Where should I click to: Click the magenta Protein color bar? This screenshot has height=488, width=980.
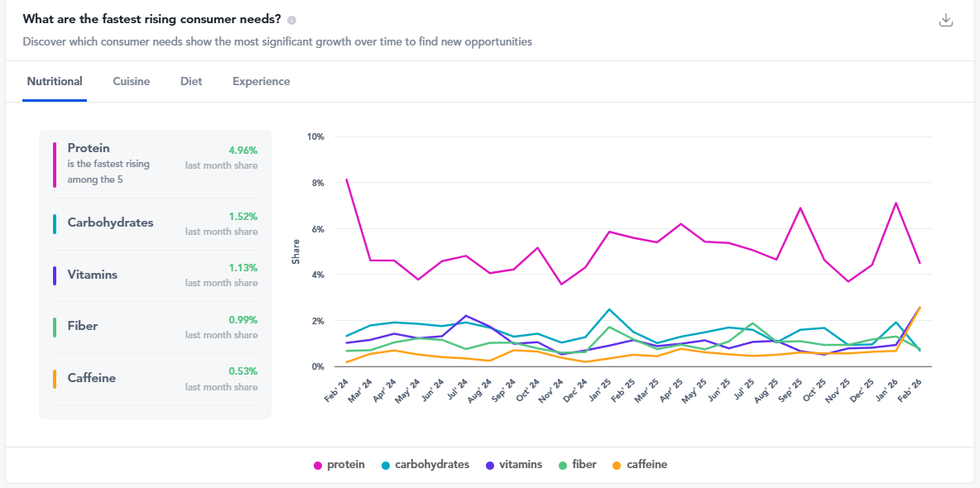point(55,164)
